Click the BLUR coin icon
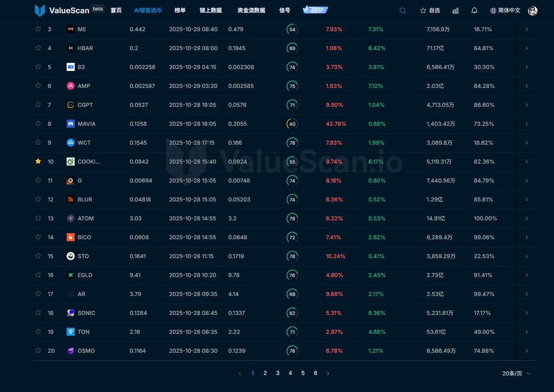This screenshot has width=554, height=392. coord(70,200)
